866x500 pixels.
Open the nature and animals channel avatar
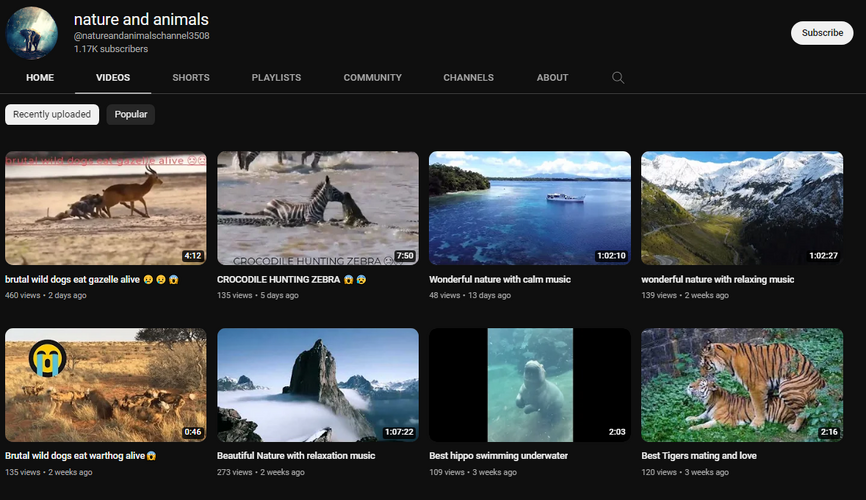click(31, 33)
